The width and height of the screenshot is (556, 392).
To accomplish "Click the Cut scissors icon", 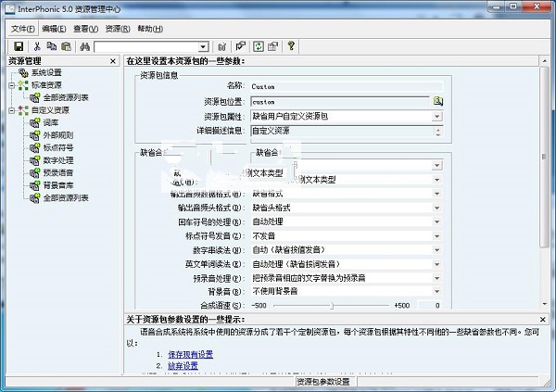I will (37, 46).
